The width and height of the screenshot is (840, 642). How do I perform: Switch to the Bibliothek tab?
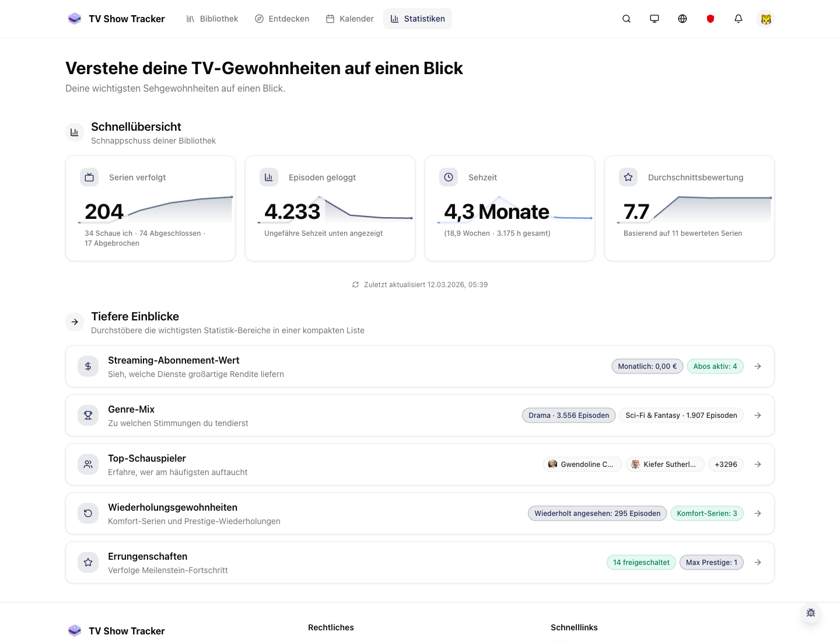pyautogui.click(x=212, y=19)
